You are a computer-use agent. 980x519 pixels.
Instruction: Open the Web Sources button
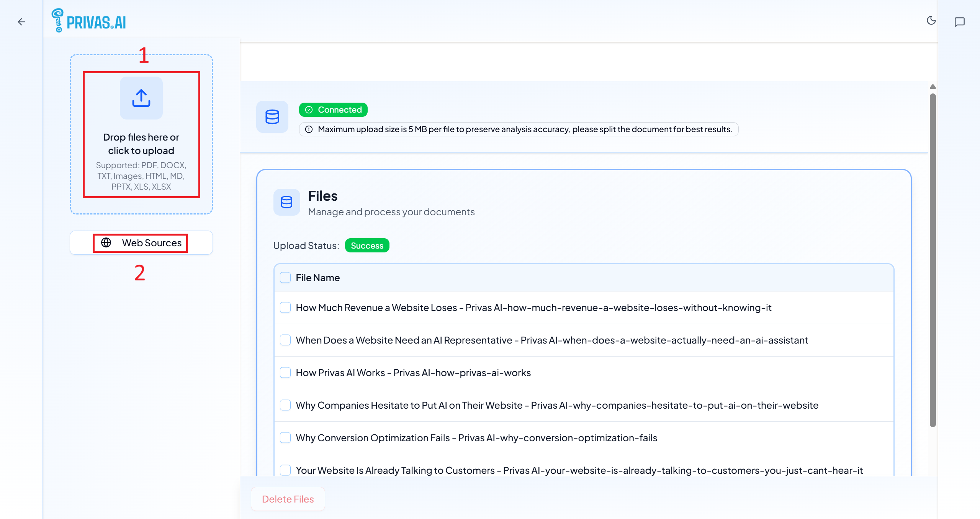coord(151,243)
